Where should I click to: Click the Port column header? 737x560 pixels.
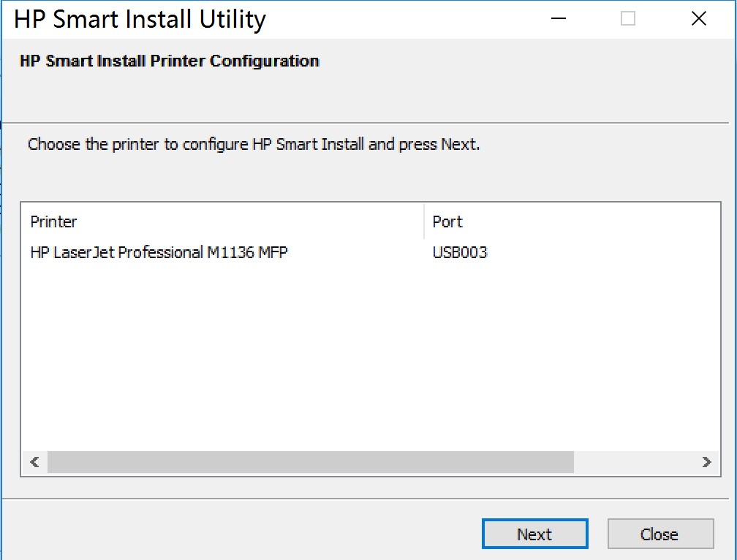pos(572,222)
